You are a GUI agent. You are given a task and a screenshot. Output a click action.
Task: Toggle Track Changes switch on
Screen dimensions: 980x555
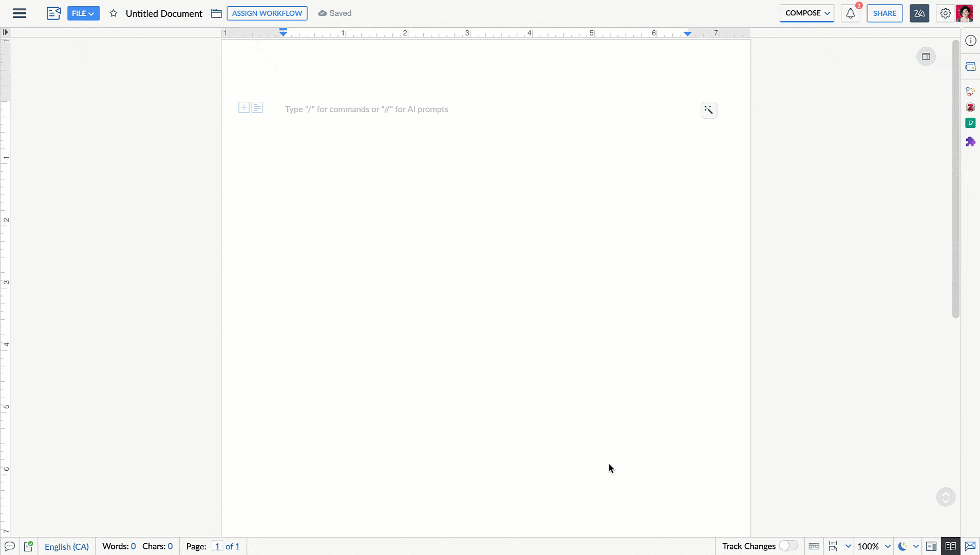pyautogui.click(x=788, y=546)
